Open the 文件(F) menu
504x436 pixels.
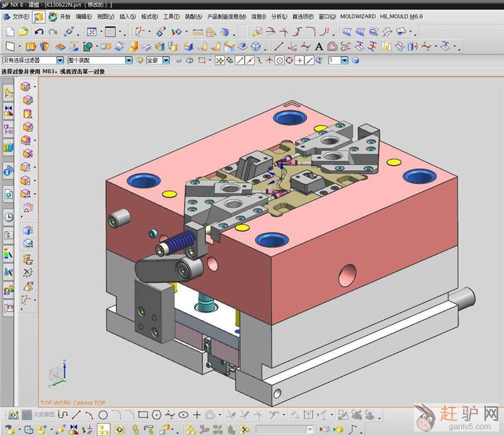click(20, 16)
